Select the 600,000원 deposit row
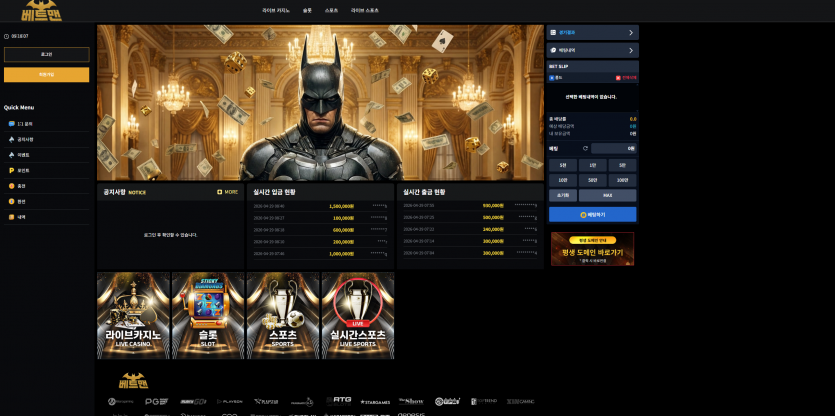Viewport: 835px width, 416px height. pos(320,230)
